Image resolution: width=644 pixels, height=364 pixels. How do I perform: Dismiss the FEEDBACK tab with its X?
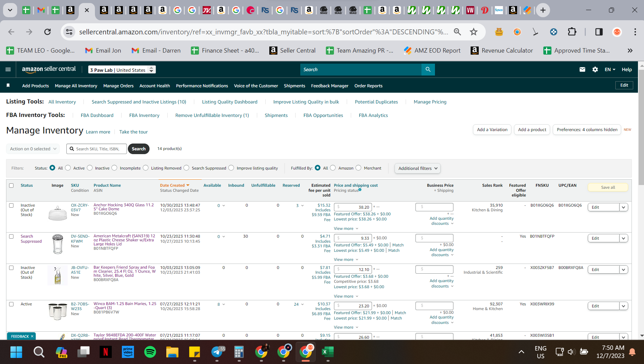32,336
